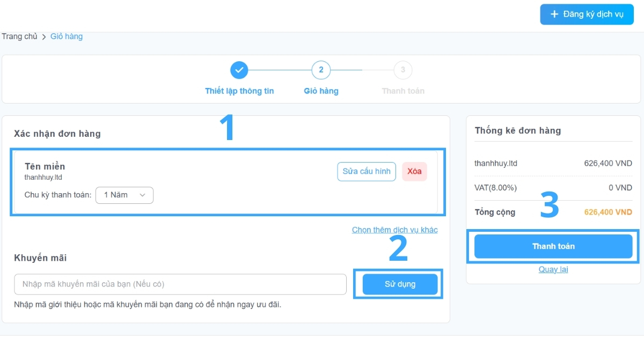
Task: Click Sử dụng to apply promo code
Action: (399, 284)
